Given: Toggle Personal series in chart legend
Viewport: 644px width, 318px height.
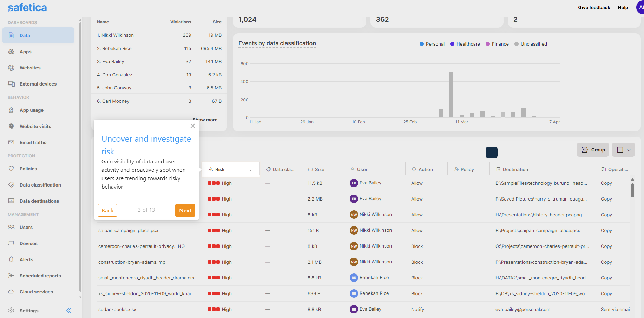Looking at the screenshot, I should pos(432,44).
